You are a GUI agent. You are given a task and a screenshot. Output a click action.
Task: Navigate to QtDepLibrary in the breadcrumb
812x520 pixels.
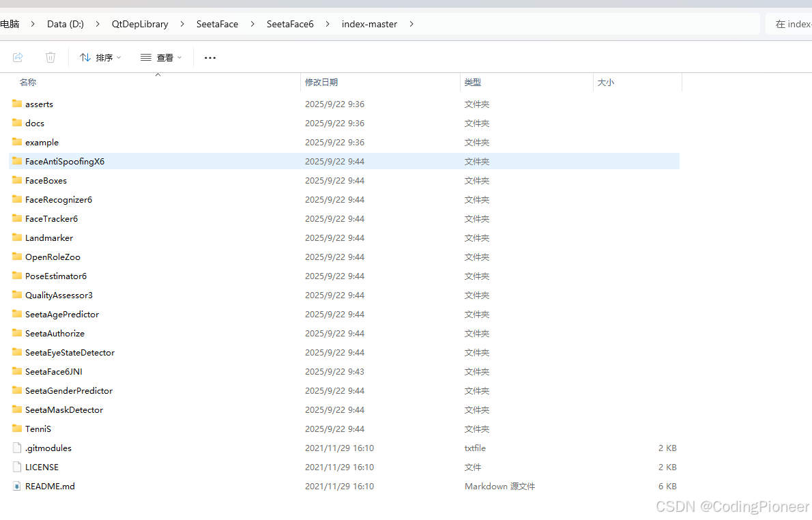[x=140, y=24]
